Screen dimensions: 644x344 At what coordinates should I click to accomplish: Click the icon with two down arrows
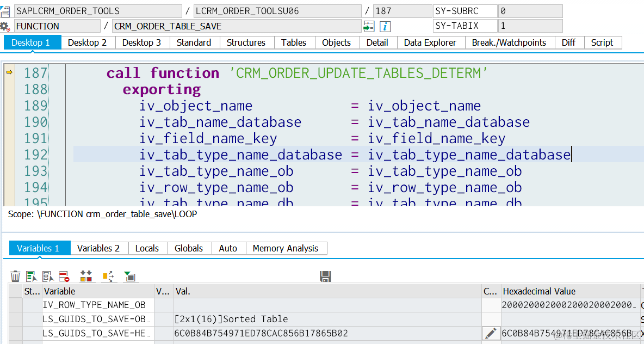point(86,276)
